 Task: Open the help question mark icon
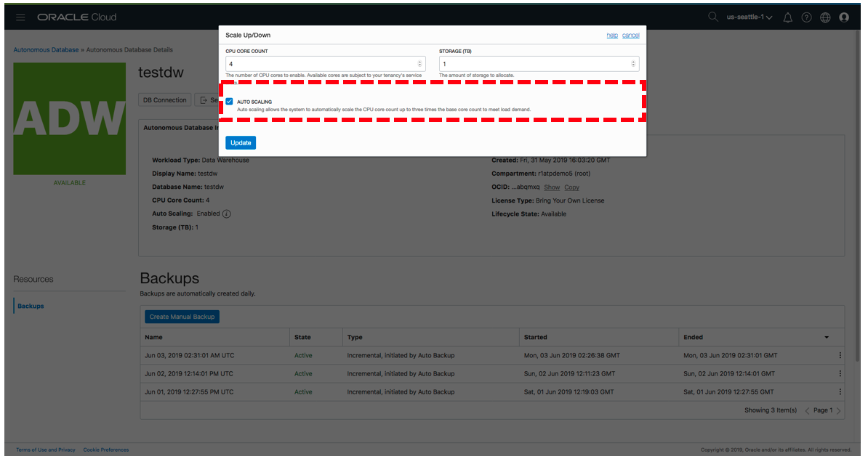tap(806, 17)
